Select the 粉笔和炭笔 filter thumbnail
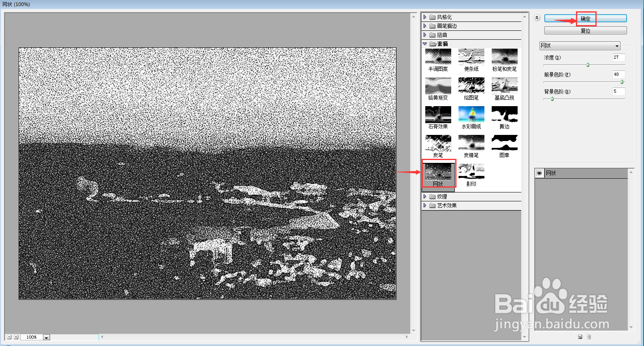The width and height of the screenshot is (644, 346). [x=504, y=57]
